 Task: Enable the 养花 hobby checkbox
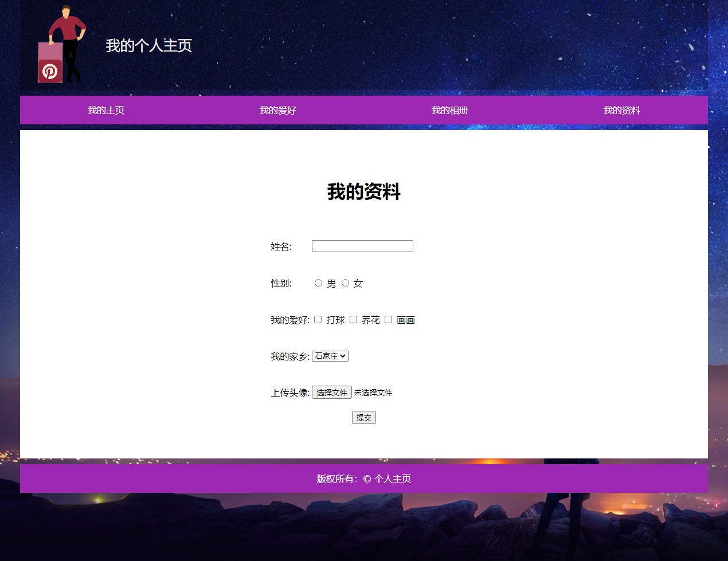coord(353,320)
